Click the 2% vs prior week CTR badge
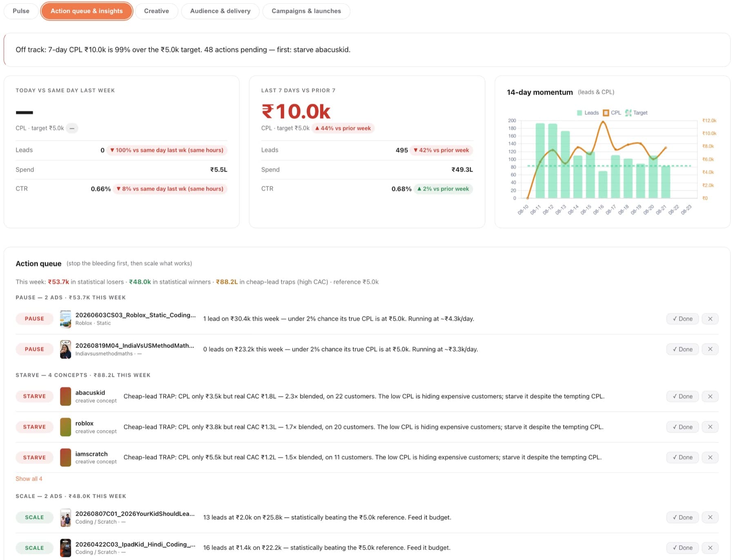This screenshot has width=735, height=560. 443,189
